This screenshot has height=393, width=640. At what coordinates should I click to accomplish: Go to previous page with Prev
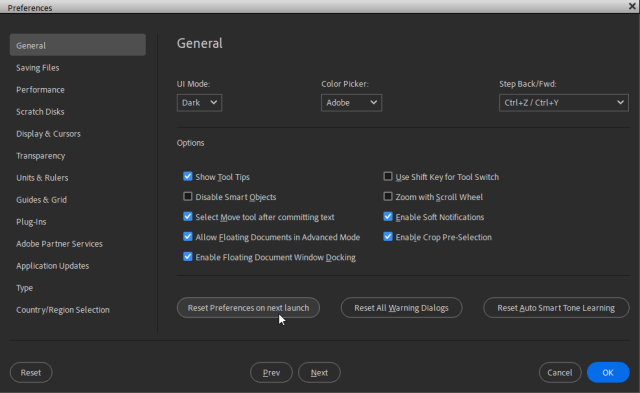click(x=271, y=373)
